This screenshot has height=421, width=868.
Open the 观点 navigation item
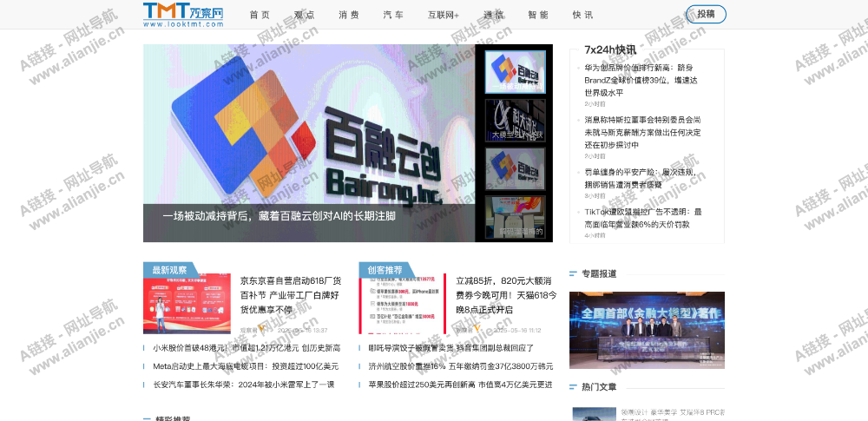(305, 15)
